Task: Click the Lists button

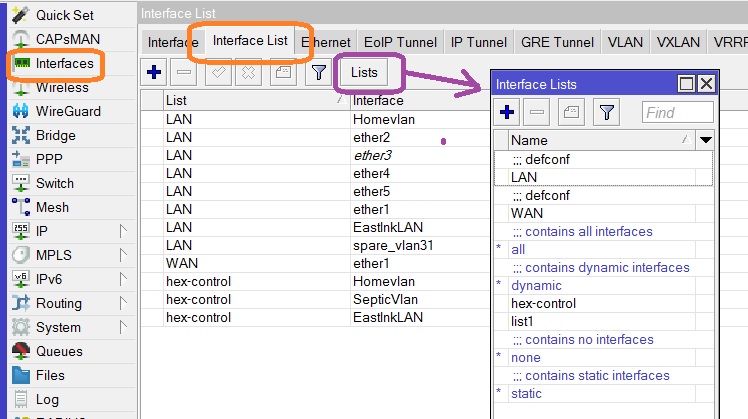Action: [x=364, y=73]
